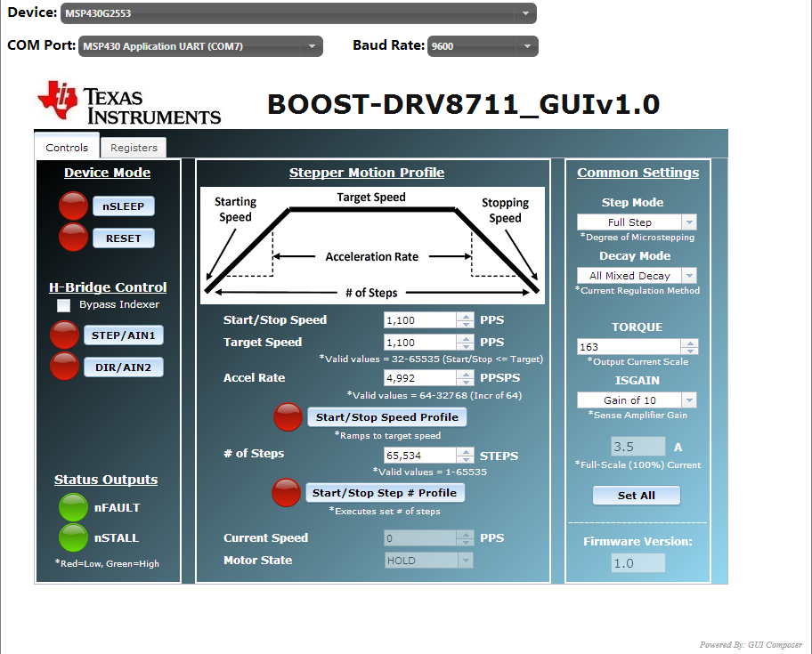Increase Accel Rate with up arrow
Viewport: 812px width, 654px height.
click(466, 374)
